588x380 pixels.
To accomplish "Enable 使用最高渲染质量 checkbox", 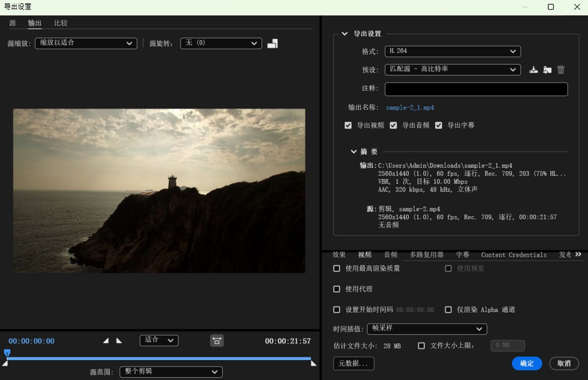I will pyautogui.click(x=337, y=268).
